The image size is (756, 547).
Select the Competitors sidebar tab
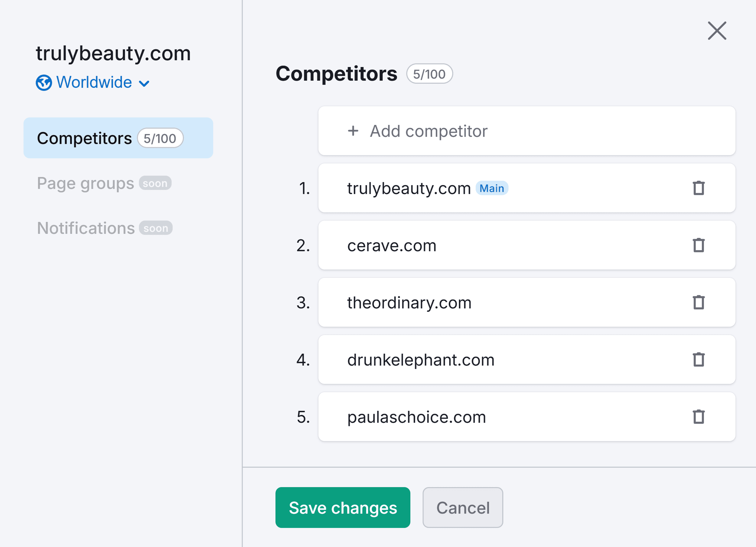pos(118,138)
